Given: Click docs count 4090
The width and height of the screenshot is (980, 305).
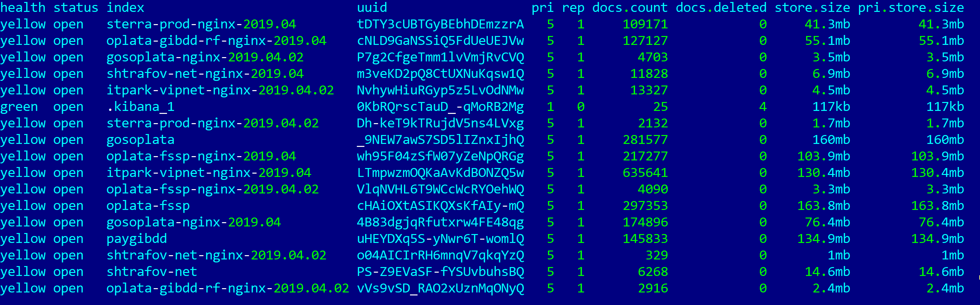Looking at the screenshot, I should pyautogui.click(x=653, y=189).
